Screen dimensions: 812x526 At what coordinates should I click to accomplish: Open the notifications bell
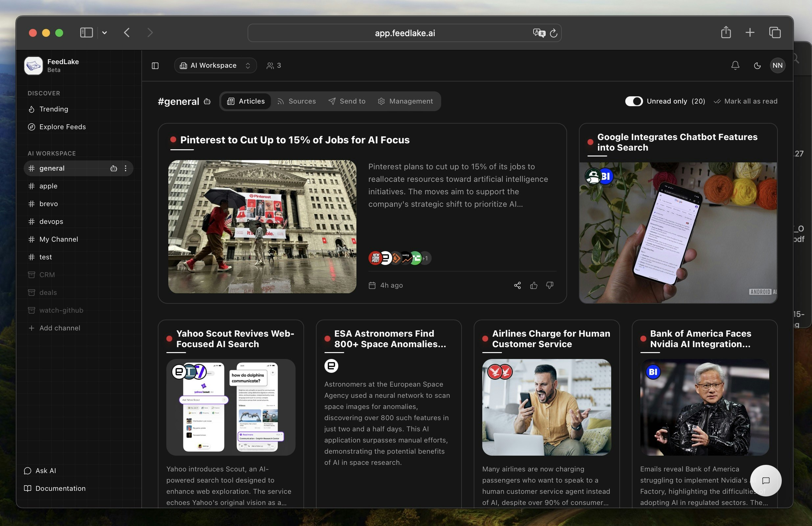pos(735,65)
